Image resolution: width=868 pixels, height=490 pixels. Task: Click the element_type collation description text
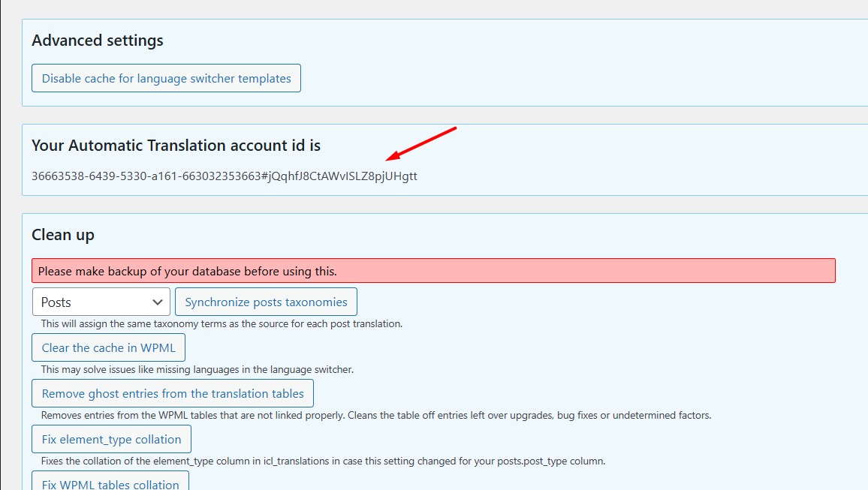click(x=323, y=461)
